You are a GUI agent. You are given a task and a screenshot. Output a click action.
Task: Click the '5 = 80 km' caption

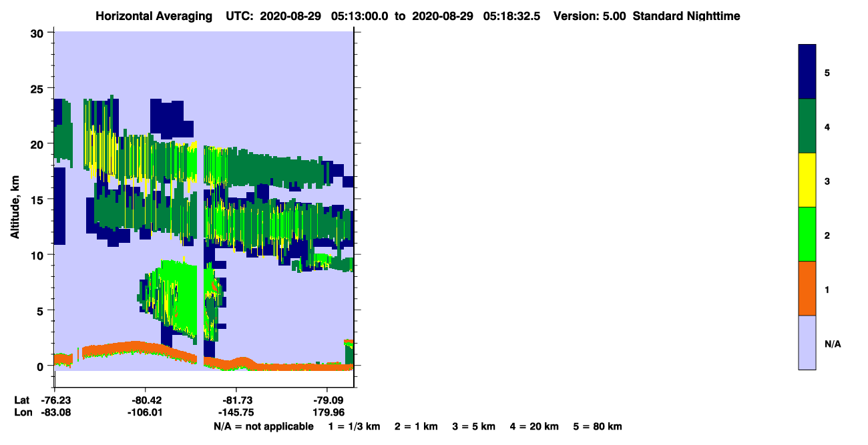(x=598, y=427)
